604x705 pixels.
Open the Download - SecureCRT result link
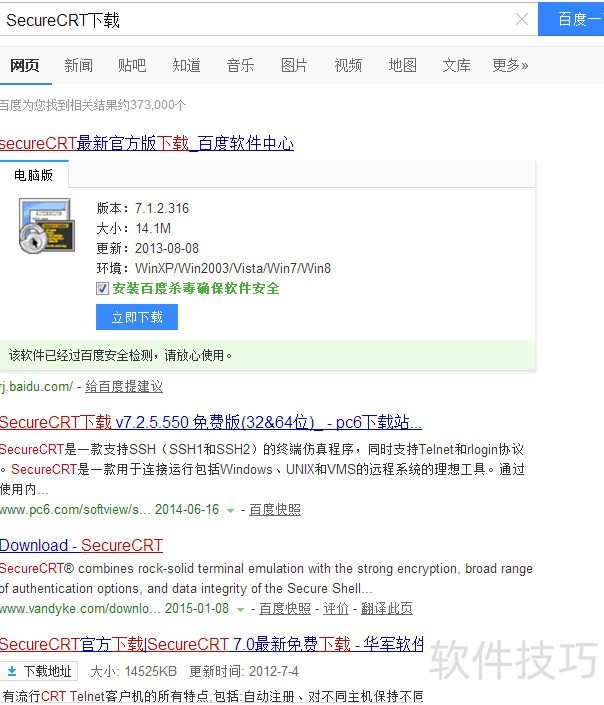coord(81,545)
